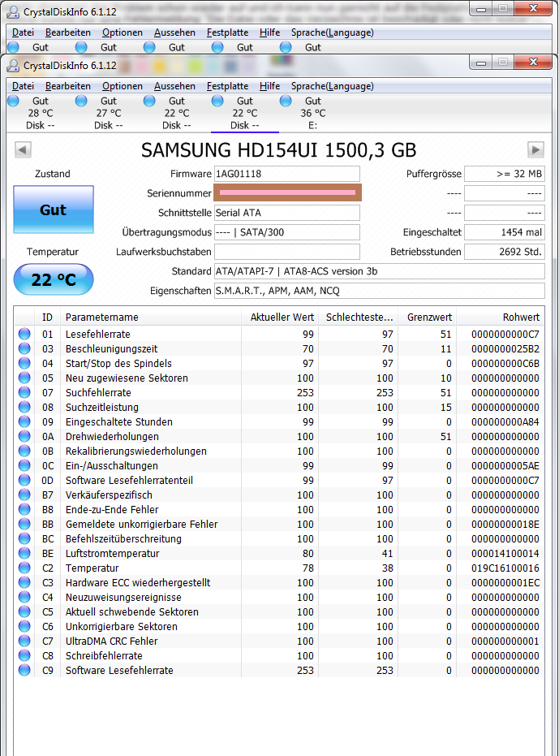Click the SAMSUNG HD154UI 1500,3 GB title

[278, 150]
